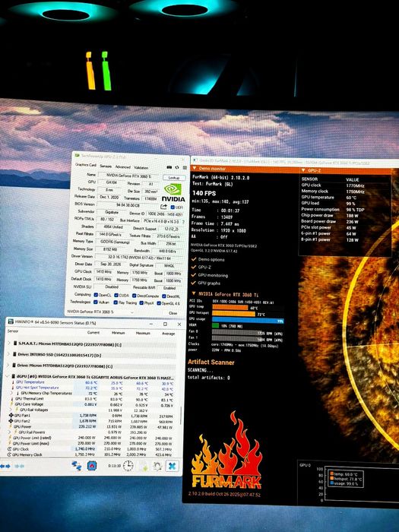This screenshot has width=399, height=532.
Task: Expand GPU Rail Powers row
Action: tap(10, 432)
